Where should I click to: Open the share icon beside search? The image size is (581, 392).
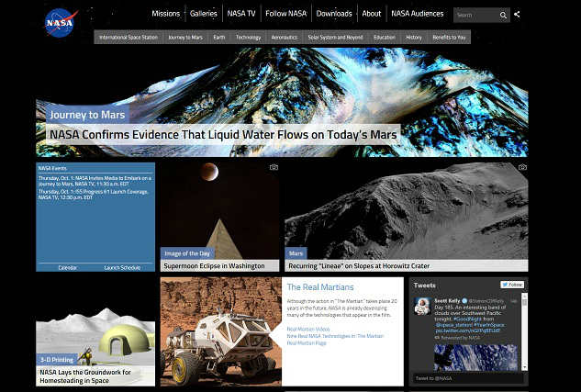click(517, 15)
